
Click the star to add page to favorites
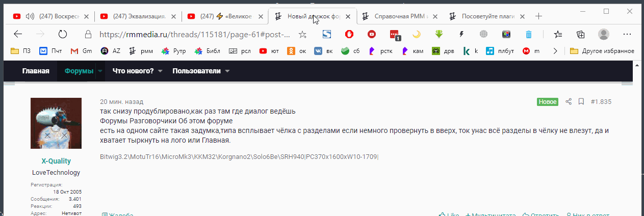[x=302, y=35]
